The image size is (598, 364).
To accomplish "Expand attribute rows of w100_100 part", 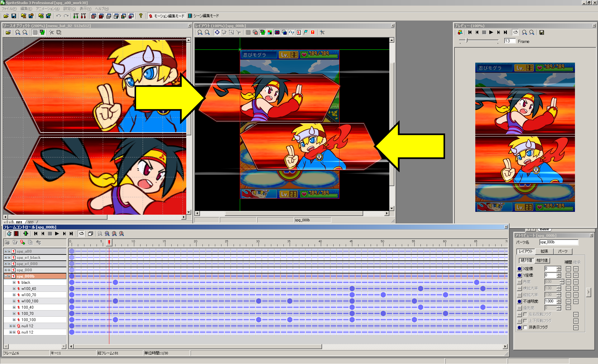I will tap(14, 301).
